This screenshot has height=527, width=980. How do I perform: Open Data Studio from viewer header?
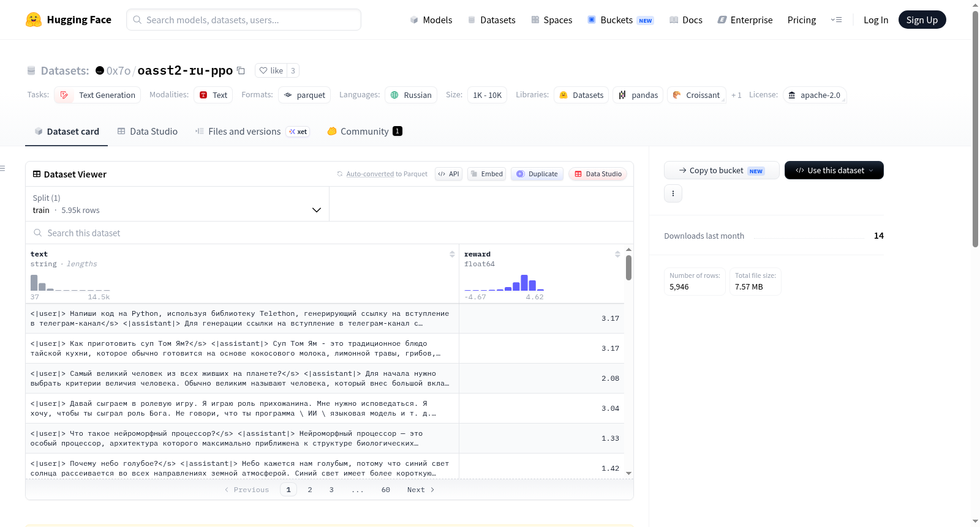[598, 174]
